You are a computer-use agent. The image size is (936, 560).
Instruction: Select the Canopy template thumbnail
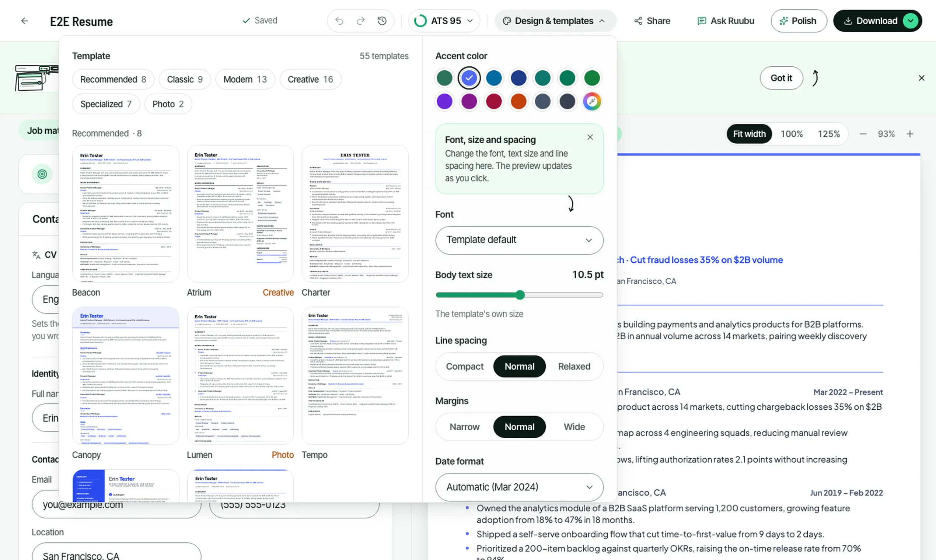coord(125,376)
